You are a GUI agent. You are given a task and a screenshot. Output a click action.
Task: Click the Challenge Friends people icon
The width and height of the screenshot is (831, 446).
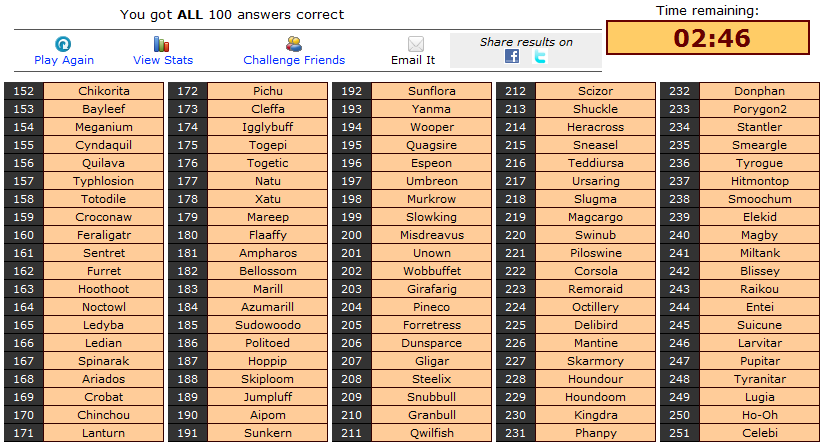click(294, 43)
